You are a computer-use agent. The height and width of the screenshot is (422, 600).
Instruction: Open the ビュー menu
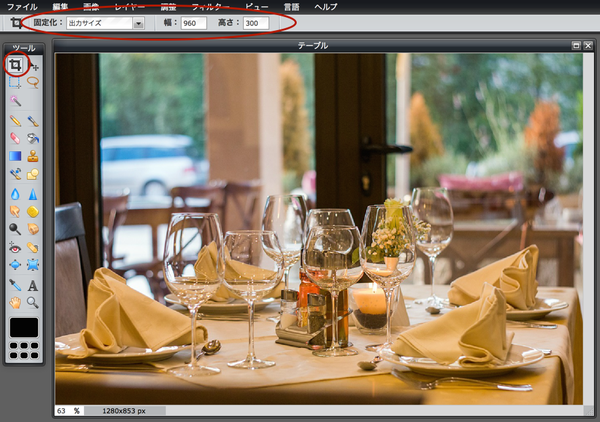click(x=257, y=7)
